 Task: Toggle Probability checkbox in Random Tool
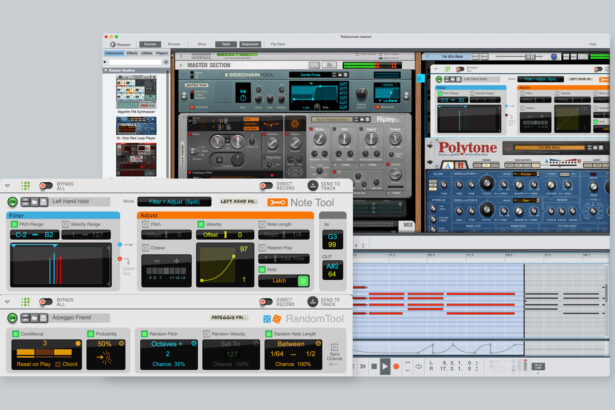pos(91,333)
